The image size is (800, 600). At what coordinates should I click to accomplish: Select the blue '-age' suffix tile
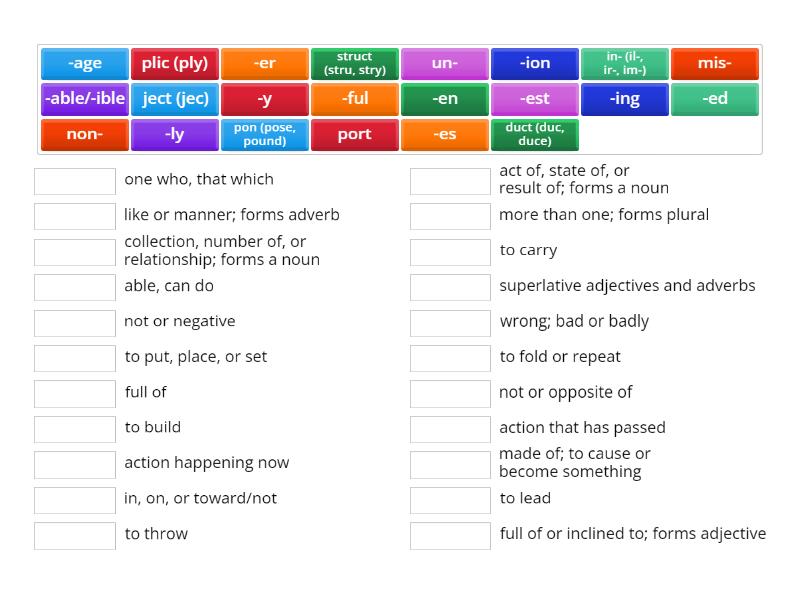pos(85,64)
